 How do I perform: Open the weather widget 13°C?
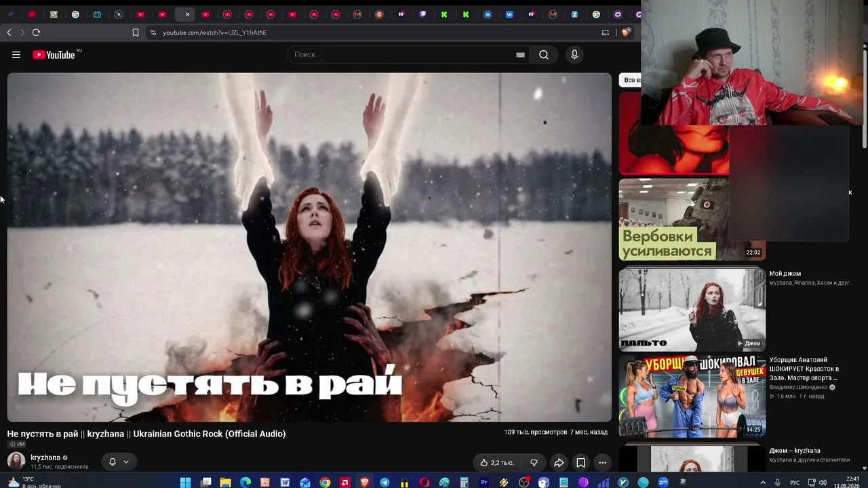[x=34, y=483]
